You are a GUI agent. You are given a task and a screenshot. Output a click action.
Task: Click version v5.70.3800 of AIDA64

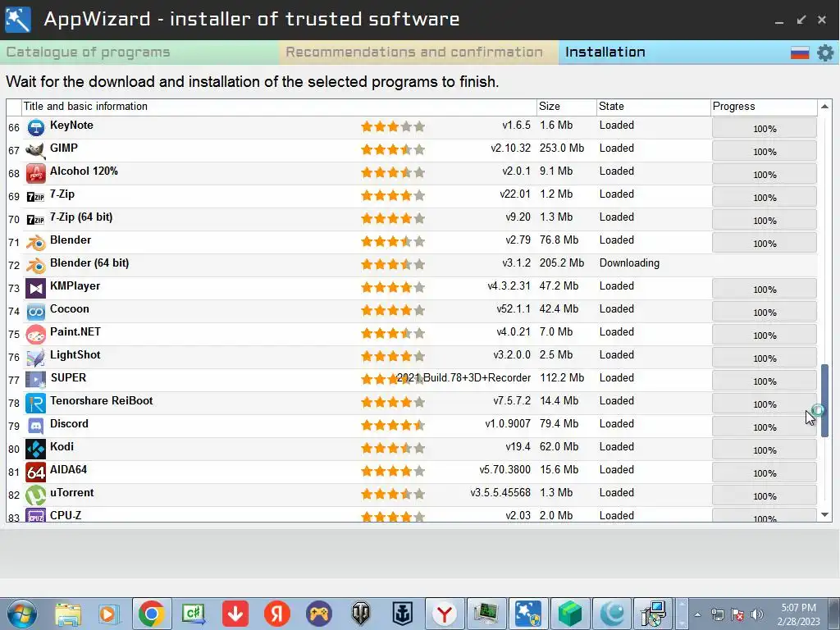point(504,470)
